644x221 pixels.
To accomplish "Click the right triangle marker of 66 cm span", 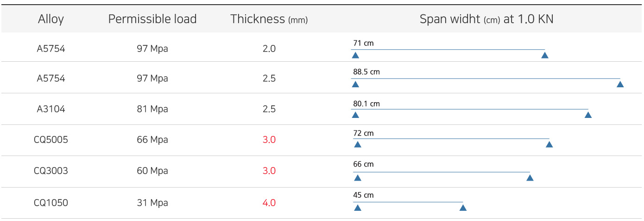I will (530, 178).
